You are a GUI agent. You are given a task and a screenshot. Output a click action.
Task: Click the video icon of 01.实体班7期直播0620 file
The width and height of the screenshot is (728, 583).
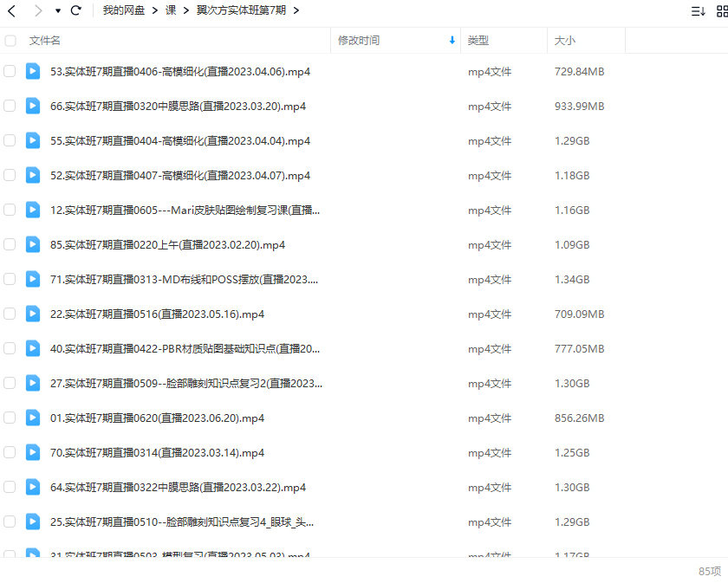[x=33, y=418]
